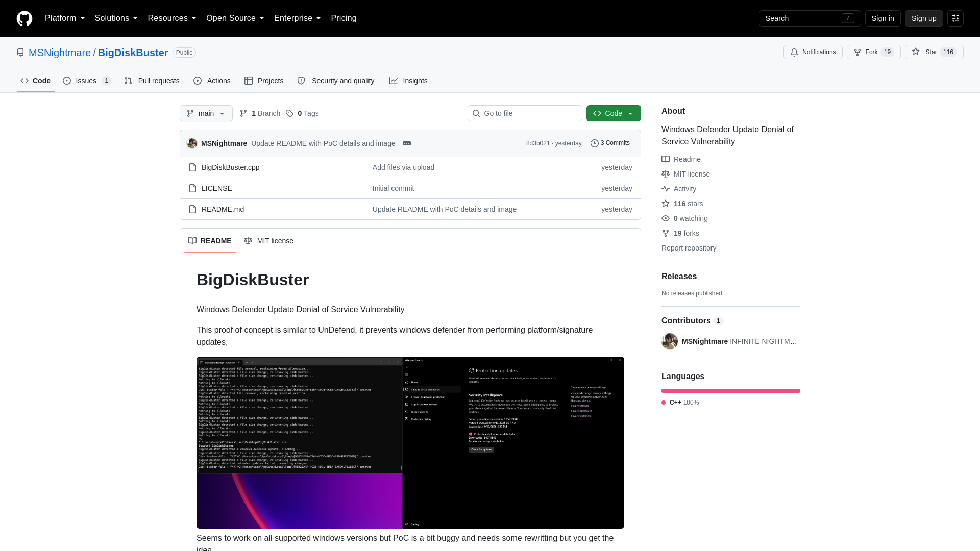The image size is (980, 551).
Task: Focus the Search field in header
Action: 810,18
